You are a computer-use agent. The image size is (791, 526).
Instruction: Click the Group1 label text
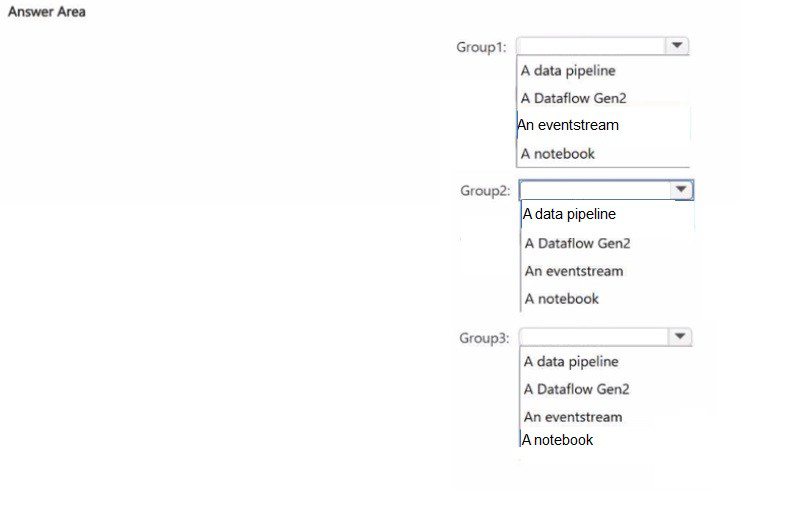pos(481,47)
